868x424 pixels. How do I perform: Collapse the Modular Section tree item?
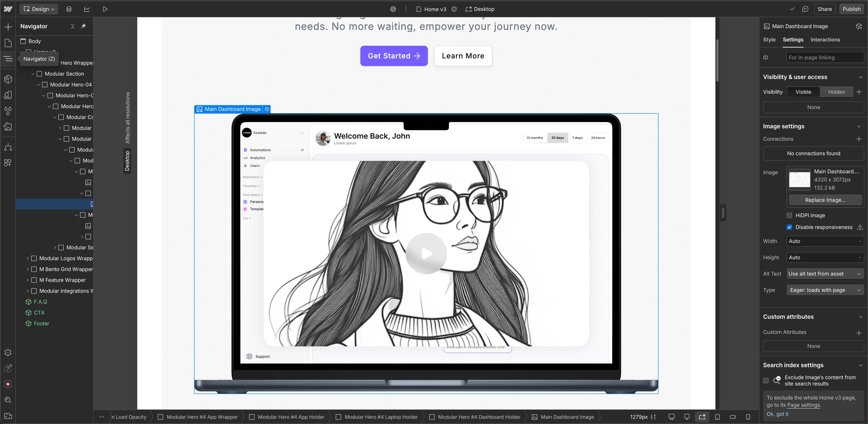point(33,74)
